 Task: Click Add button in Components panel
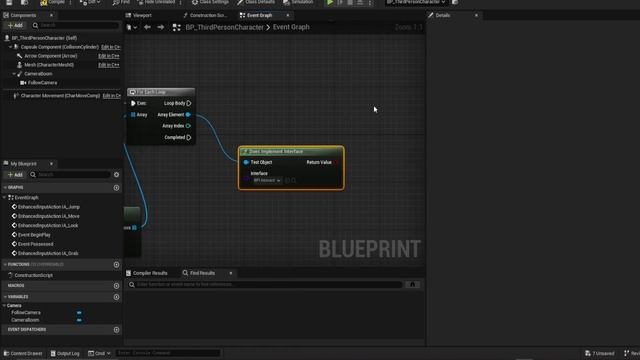pyautogui.click(x=16, y=25)
